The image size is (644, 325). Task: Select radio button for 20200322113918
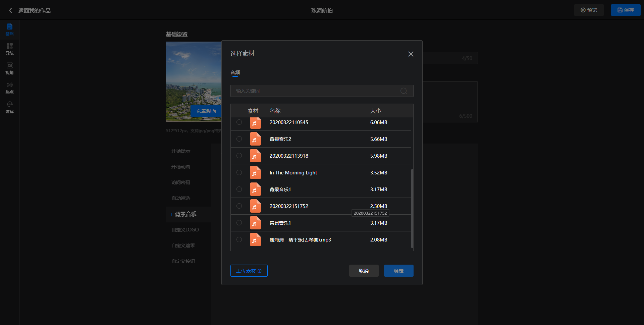point(239,156)
